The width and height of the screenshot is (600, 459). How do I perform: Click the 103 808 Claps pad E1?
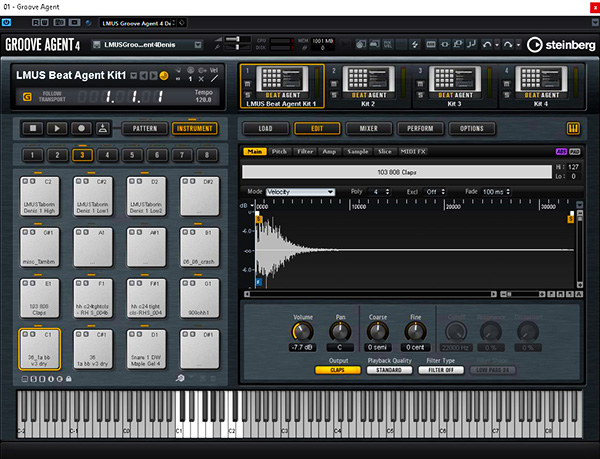click(39, 298)
